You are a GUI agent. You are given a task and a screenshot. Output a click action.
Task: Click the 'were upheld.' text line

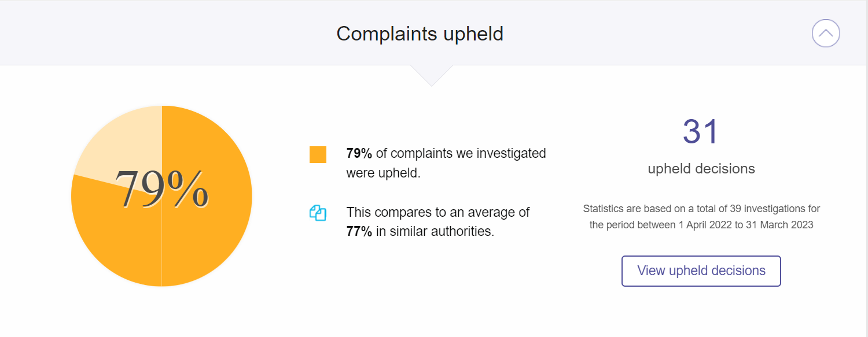(383, 173)
